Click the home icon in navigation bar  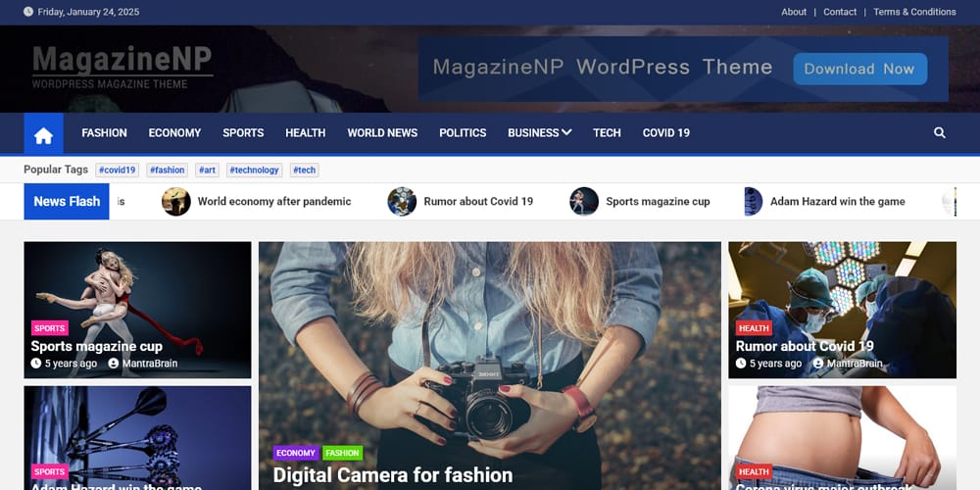click(43, 133)
